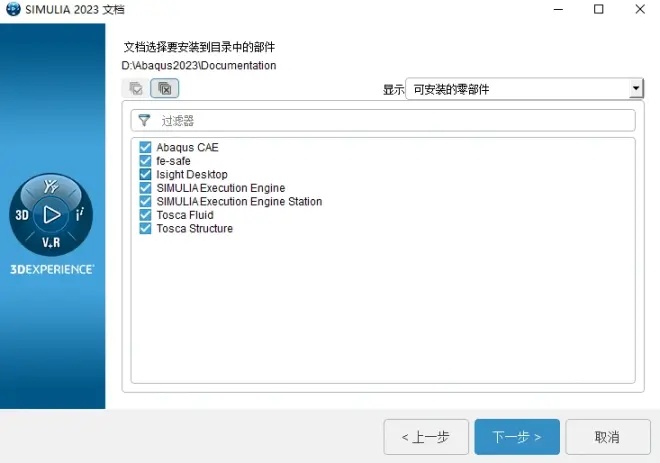
Task: Close the SIMULIA 2023 文档 window
Action: [x=640, y=9]
